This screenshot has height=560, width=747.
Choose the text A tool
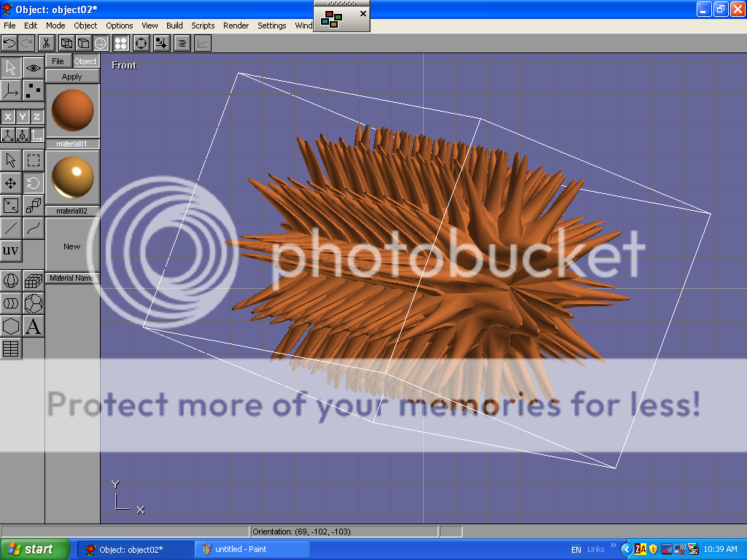tap(34, 326)
